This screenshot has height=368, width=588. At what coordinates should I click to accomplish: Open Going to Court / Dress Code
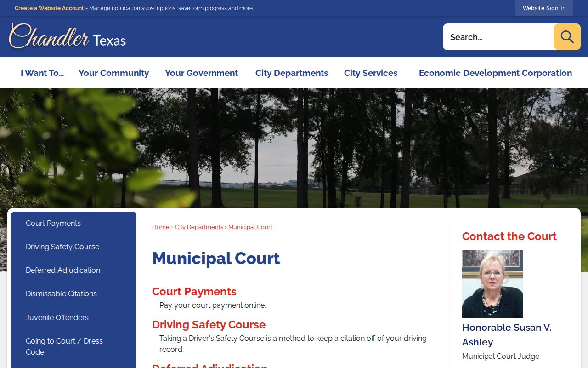73,346
